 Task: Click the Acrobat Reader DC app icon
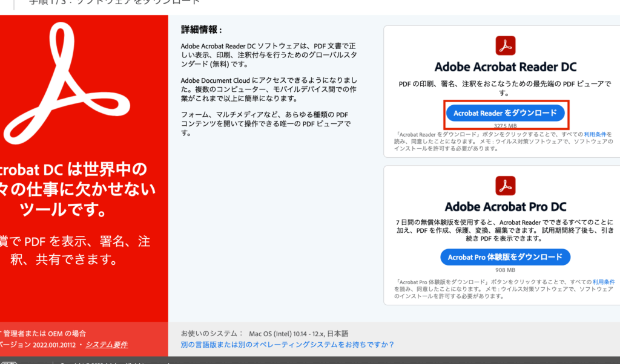pos(505,45)
